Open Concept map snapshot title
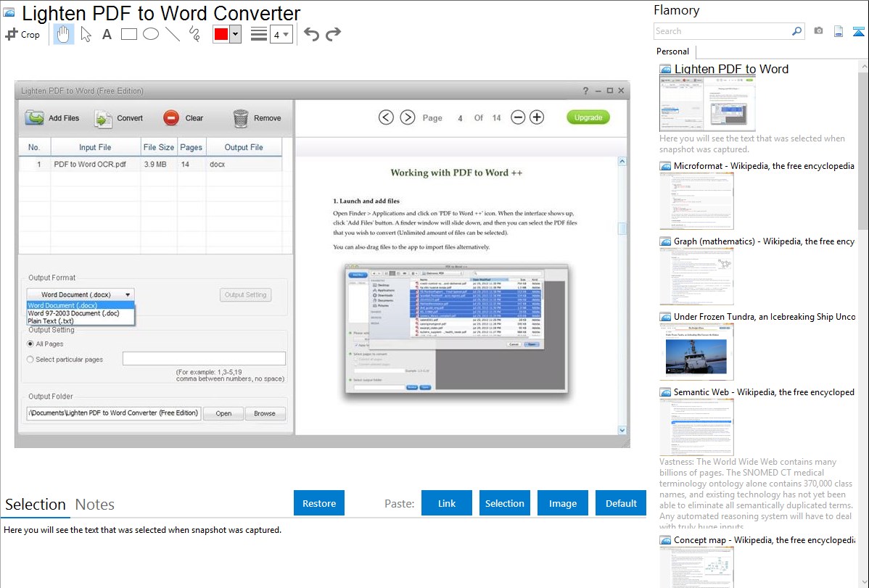Viewport: 869px width, 588px height. tap(764, 539)
